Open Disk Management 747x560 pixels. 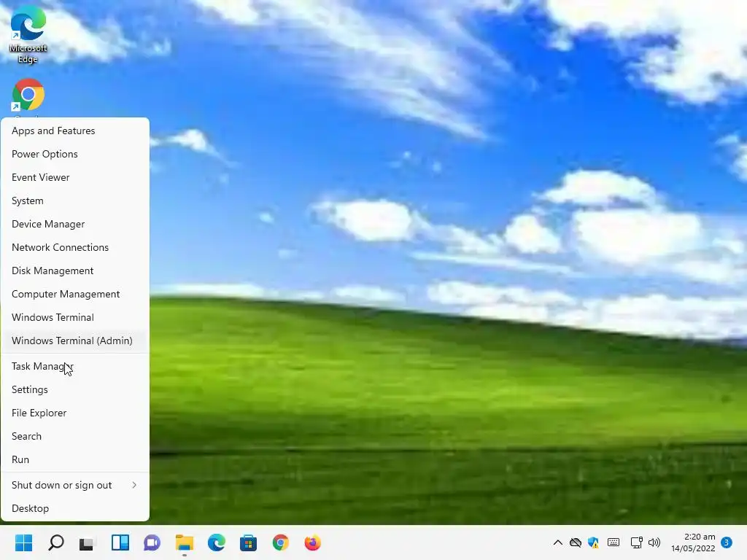pyautogui.click(x=75, y=271)
